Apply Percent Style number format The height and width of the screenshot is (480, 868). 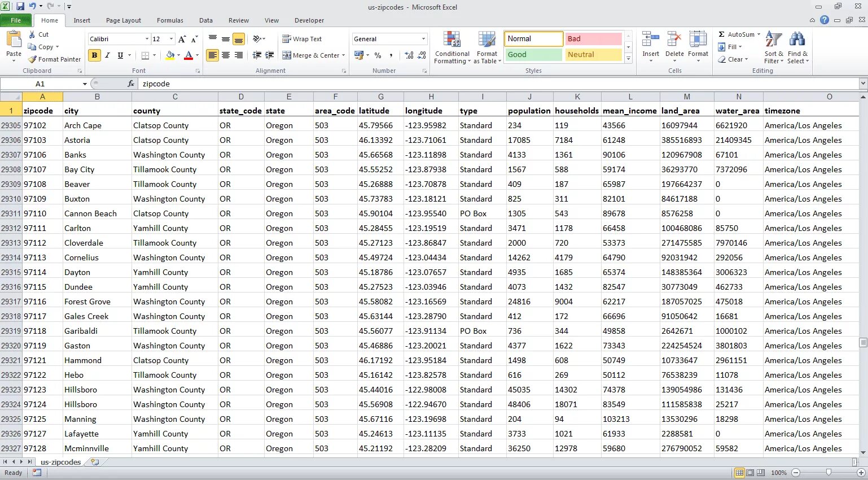(378, 55)
